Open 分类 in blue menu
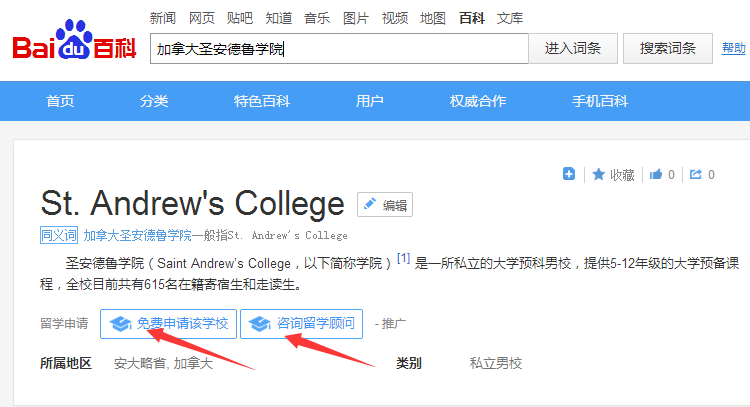The image size is (750, 407). [154, 101]
